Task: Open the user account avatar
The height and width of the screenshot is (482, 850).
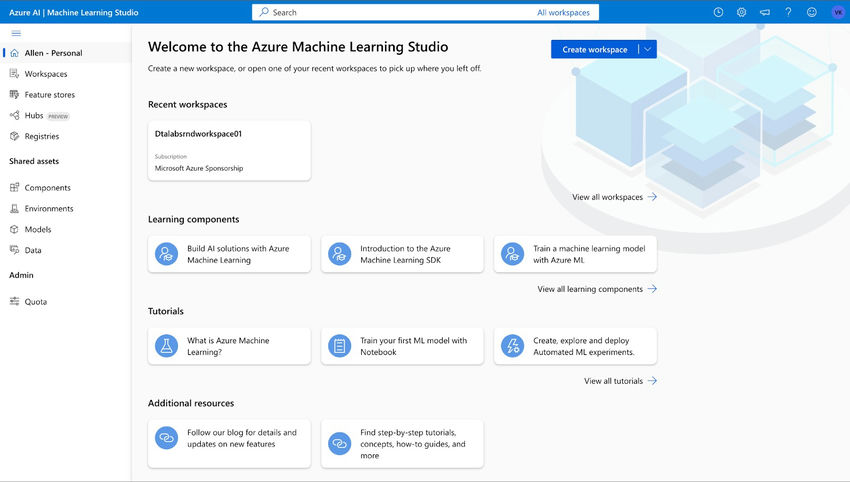Action: point(838,12)
